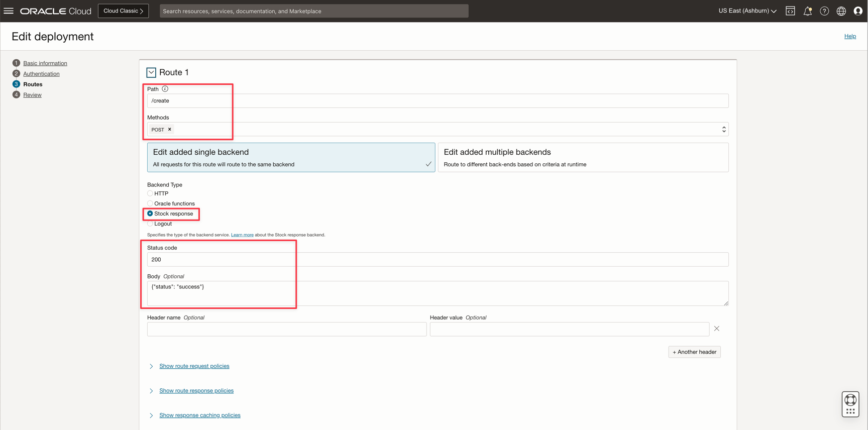Image resolution: width=868 pixels, height=430 pixels.
Task: Expand Show route request policies
Action: coord(194,366)
